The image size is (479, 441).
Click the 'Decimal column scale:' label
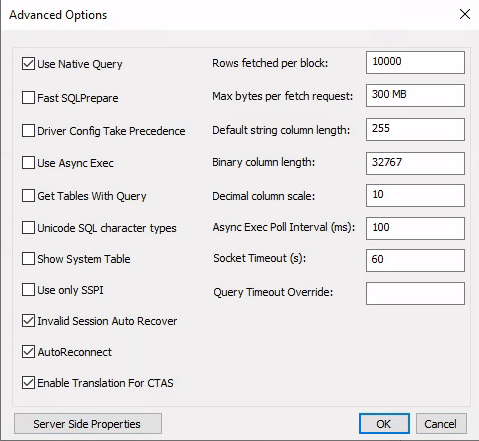263,196
